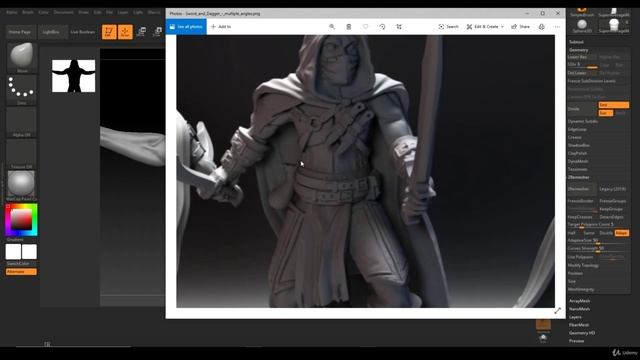The image size is (640, 360).
Task: Expand the Subtool section
Action: point(576,42)
